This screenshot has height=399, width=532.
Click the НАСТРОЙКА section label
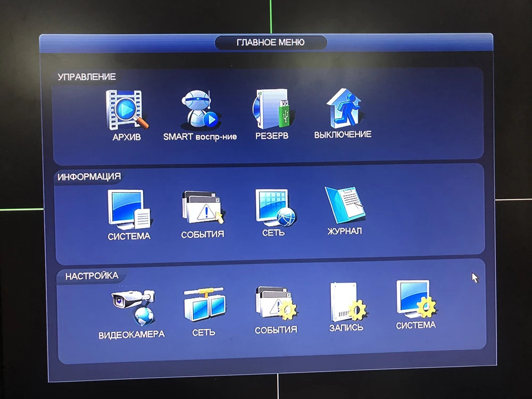(92, 276)
